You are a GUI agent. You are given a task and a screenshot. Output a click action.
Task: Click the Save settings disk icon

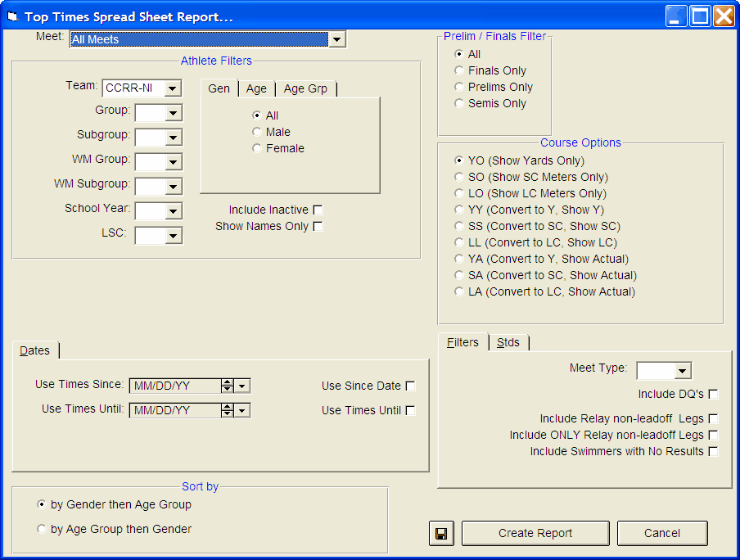tap(441, 533)
